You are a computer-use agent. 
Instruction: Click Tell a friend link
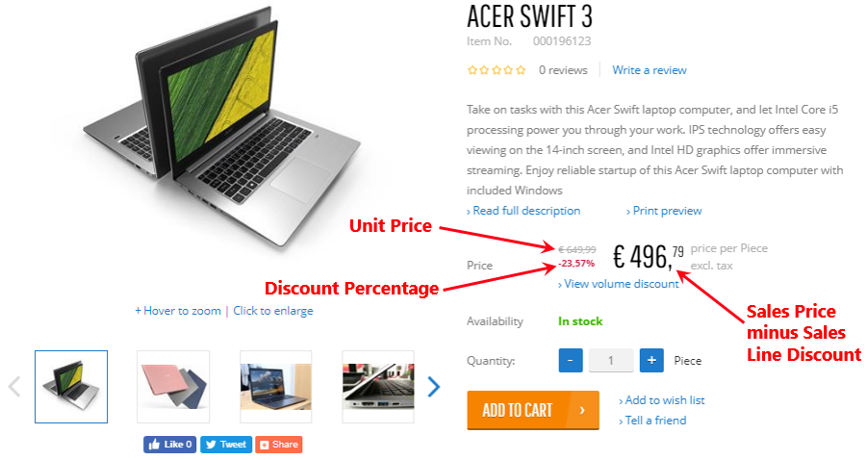tap(652, 421)
